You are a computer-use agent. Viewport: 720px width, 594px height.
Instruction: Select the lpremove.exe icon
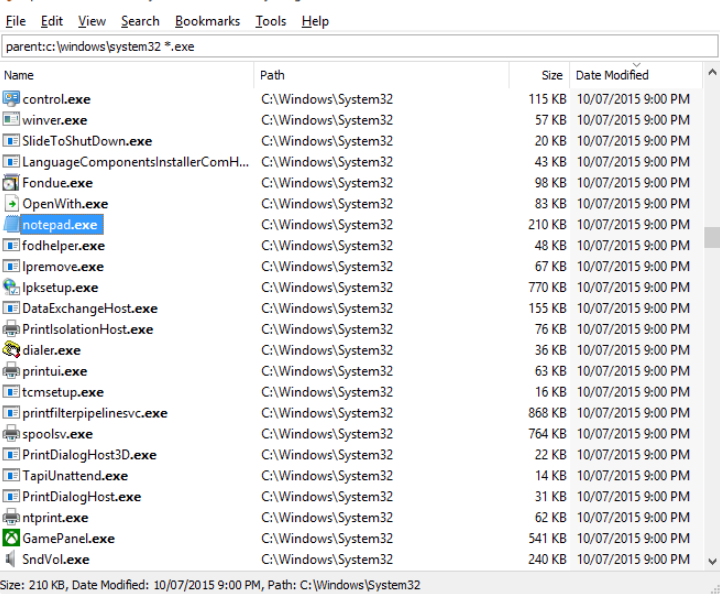pyautogui.click(x=11, y=266)
